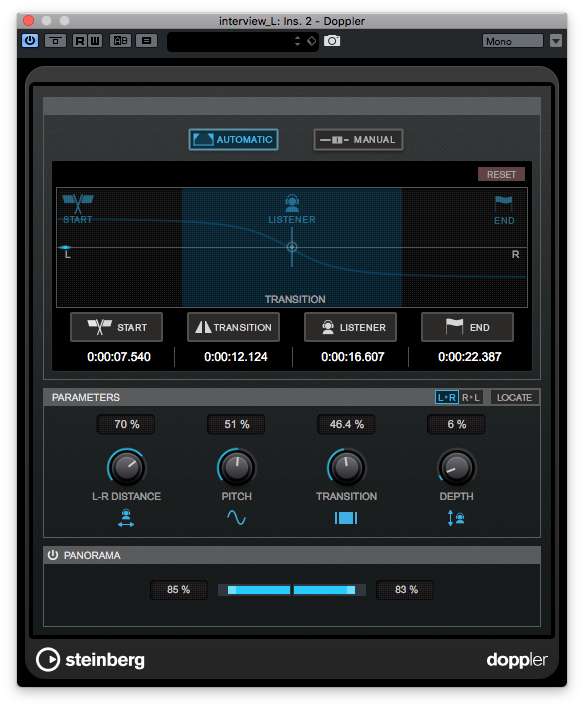Click the Depth listener arrow icon

(x=456, y=518)
